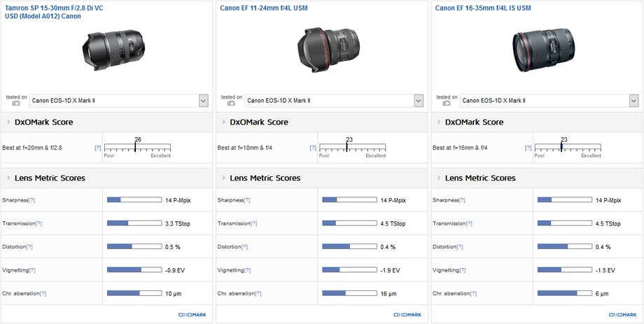Open Distortion [?] help in Canon 11-24mm panel
644x324 pixels.
(x=244, y=247)
